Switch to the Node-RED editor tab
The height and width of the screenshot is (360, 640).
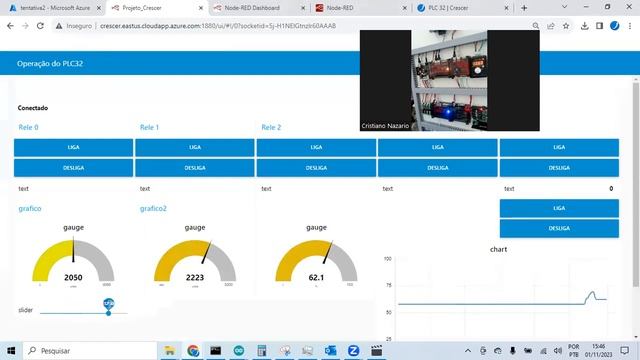[340, 8]
